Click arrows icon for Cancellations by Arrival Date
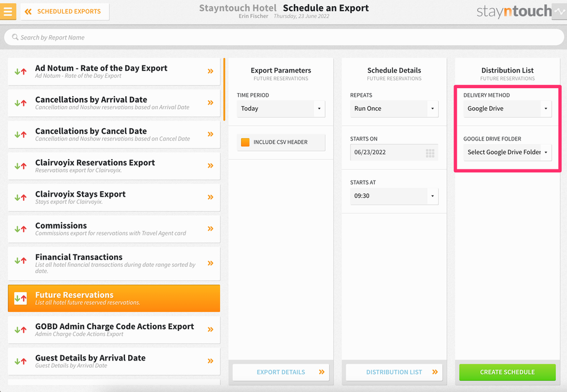Screen dimensions: 567x392 coord(20,103)
